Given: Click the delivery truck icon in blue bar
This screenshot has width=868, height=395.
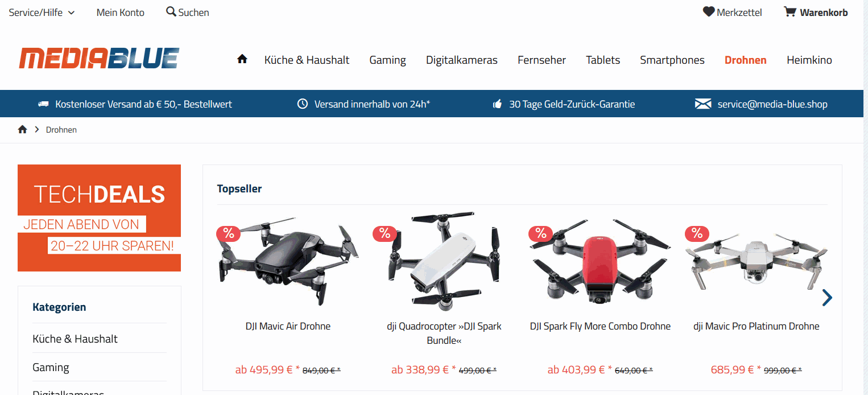Looking at the screenshot, I should (x=43, y=104).
